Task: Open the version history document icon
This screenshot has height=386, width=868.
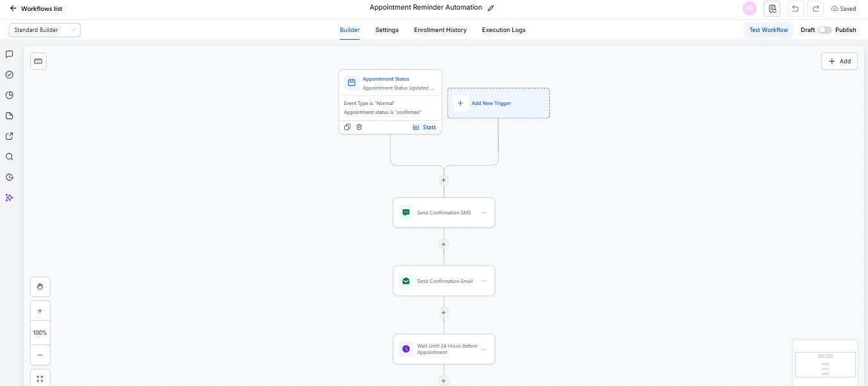Action: pyautogui.click(x=772, y=8)
